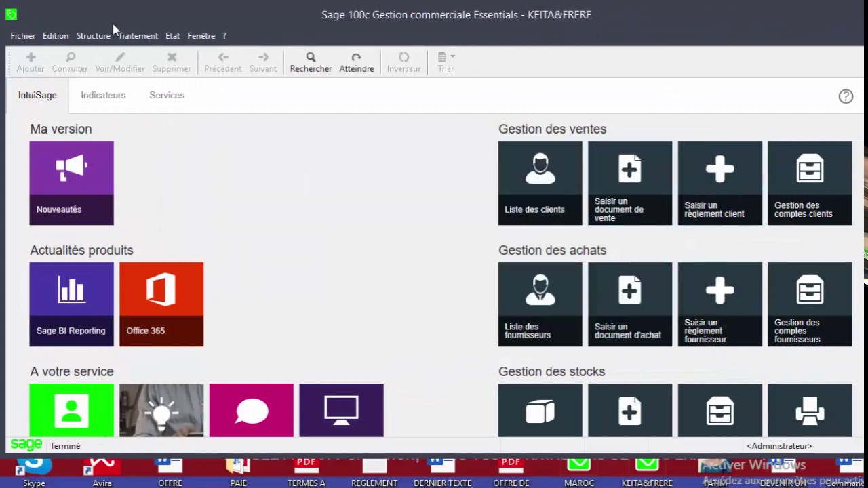Click the <Administrateur> status entry
This screenshot has height=488, width=868.
779,446
